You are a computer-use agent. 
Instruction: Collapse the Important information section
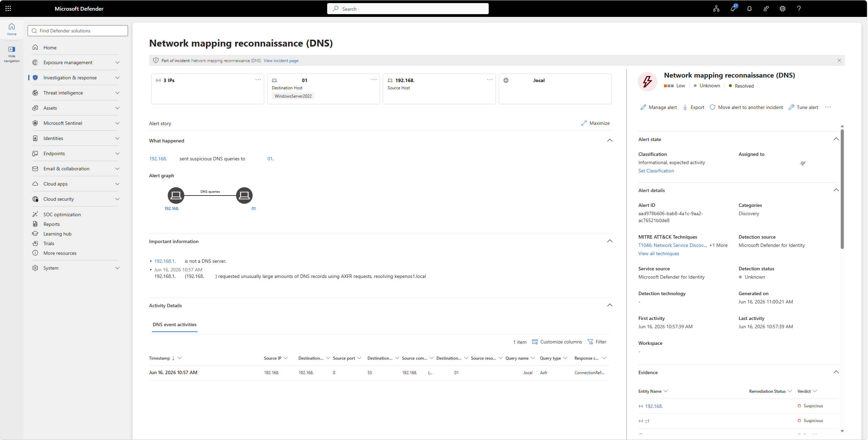point(609,241)
